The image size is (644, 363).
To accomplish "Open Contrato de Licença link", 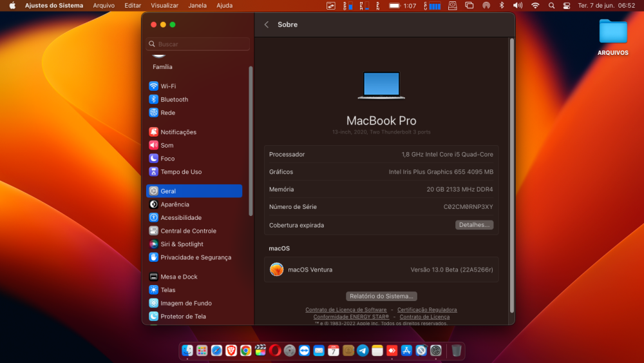I will tap(424, 317).
